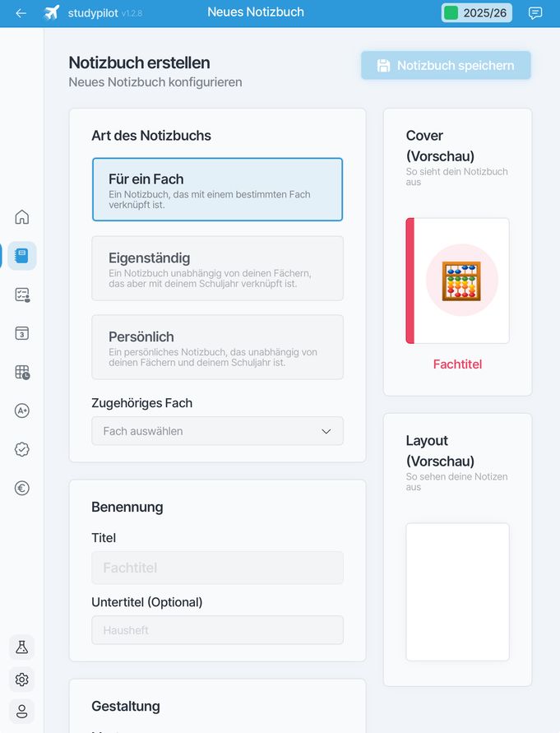Open the task checklist sidebar icon
Viewport: 560px width, 733px height.
pos(22,295)
